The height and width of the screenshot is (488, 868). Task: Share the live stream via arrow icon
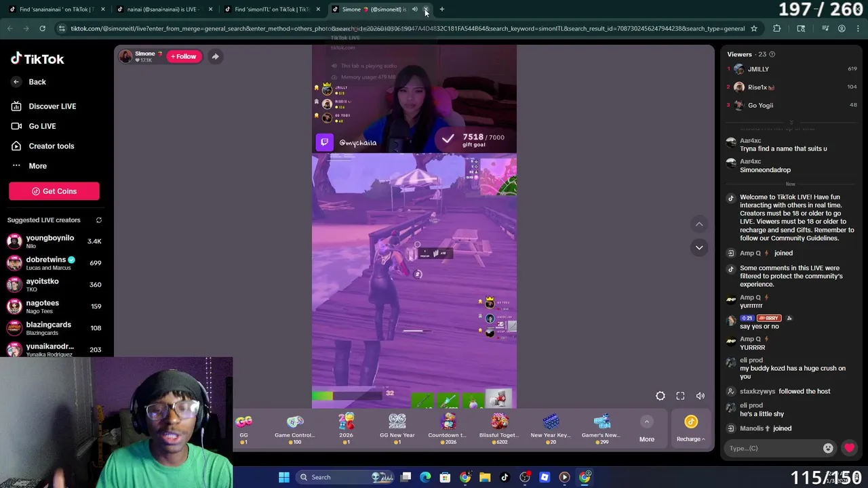point(215,56)
